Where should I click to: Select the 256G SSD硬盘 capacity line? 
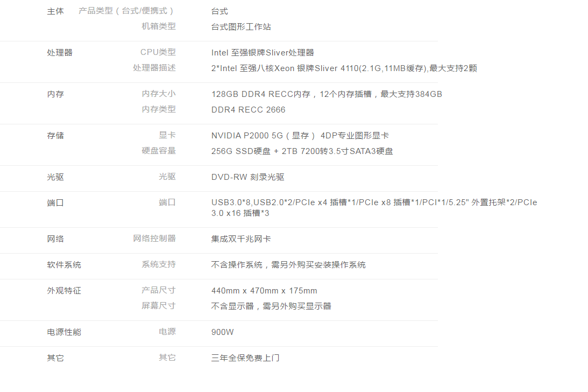[302, 151]
